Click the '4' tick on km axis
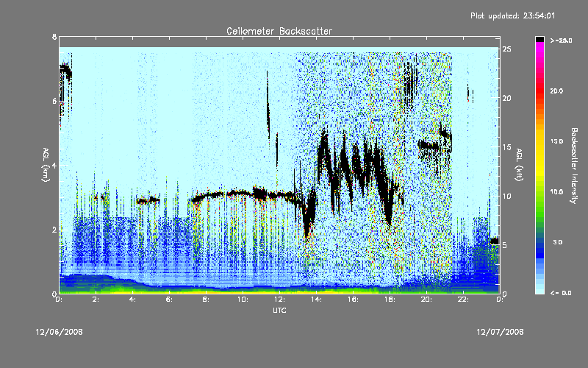Viewport: 588px width, 368px height. click(54, 165)
